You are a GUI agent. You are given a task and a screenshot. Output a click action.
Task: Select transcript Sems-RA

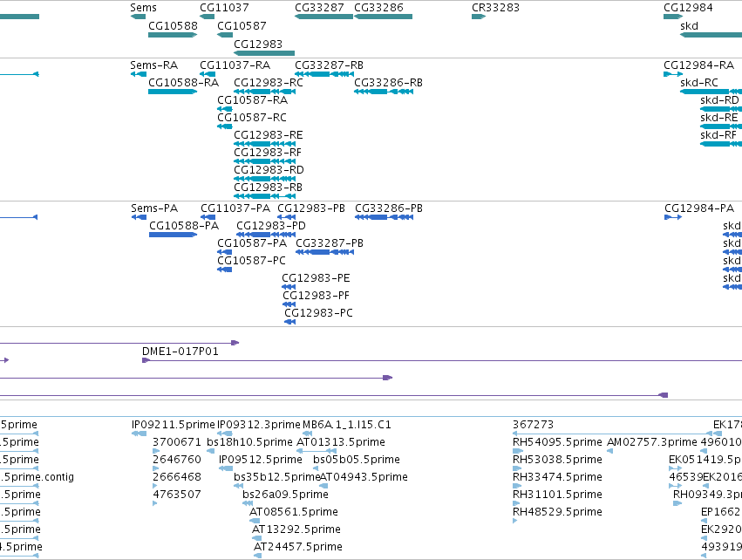(x=154, y=65)
